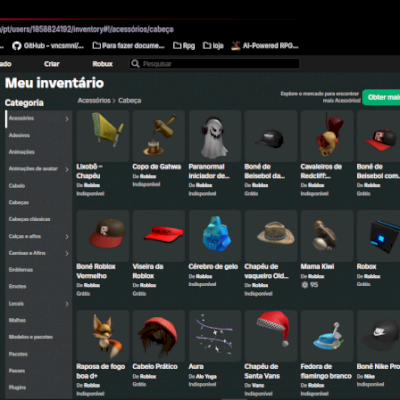This screenshot has height=400, width=400.
Task: Click the search magnifier icon
Action: click(x=135, y=63)
